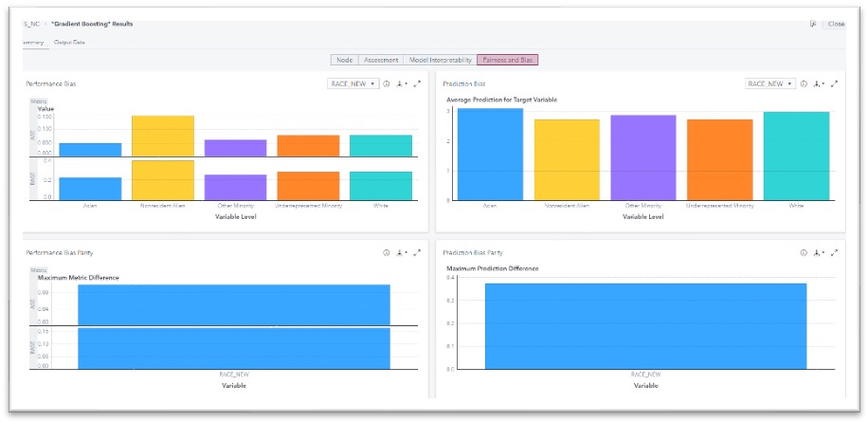Click 'Nonresident Alien' label in Performance Bias
868x422 pixels.
pyautogui.click(x=163, y=206)
